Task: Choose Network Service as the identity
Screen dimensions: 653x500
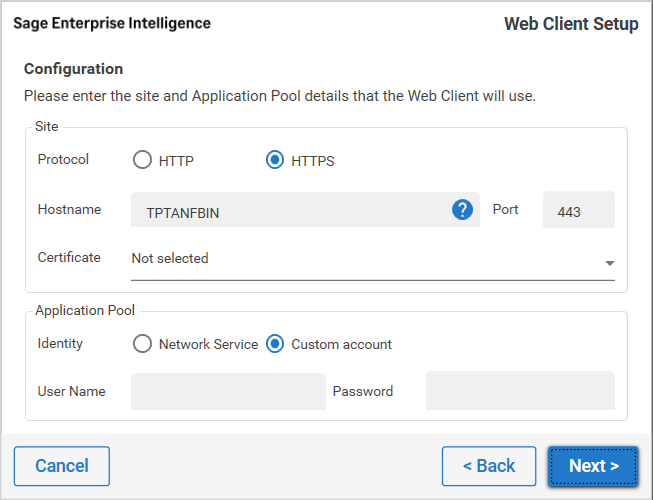Action: click(143, 344)
